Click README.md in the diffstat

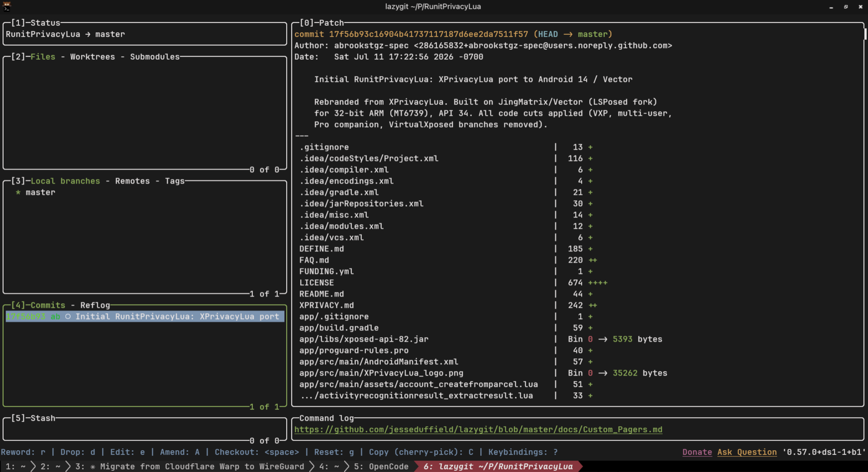point(321,294)
